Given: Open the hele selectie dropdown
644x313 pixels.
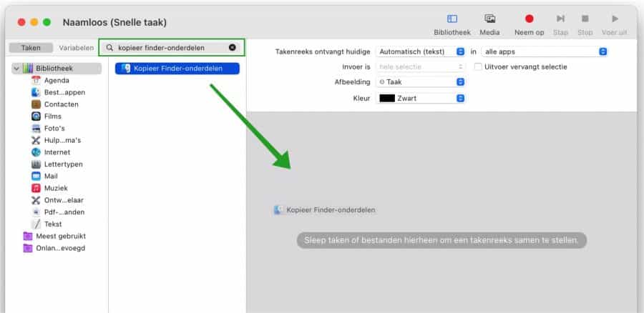Looking at the screenshot, I should coord(421,66).
